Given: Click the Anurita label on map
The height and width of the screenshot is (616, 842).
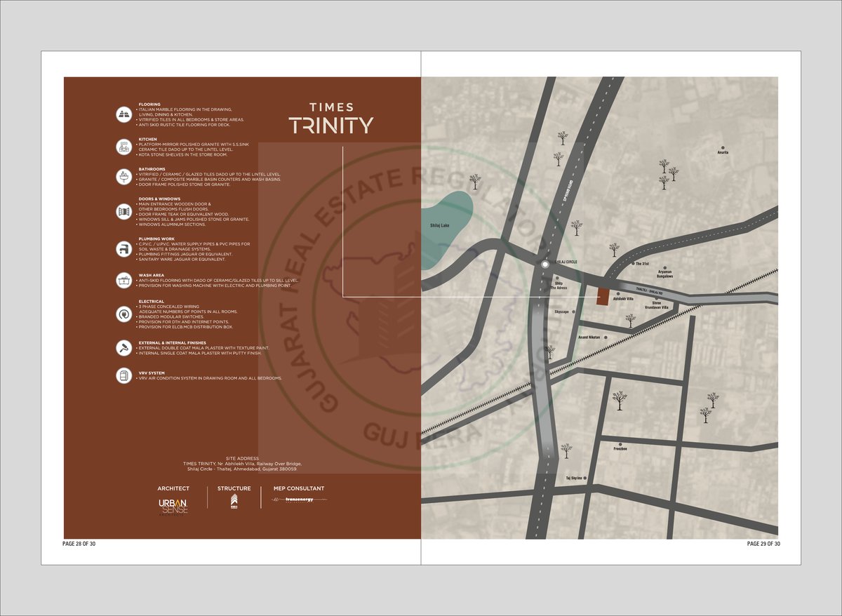Looking at the screenshot, I should tap(723, 152).
